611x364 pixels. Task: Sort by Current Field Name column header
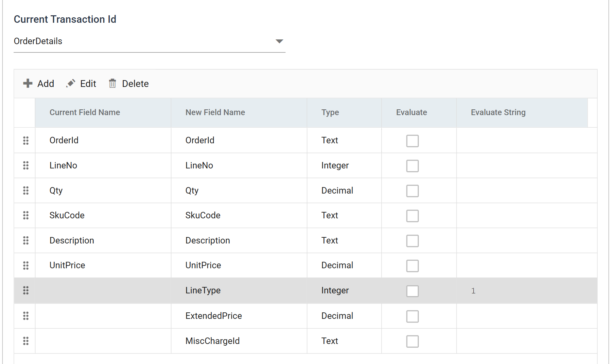103,112
